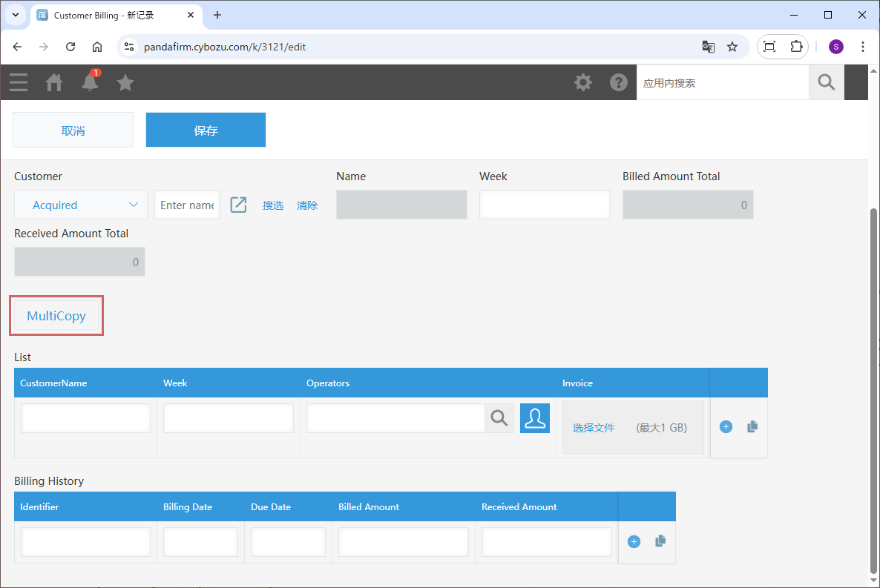The height and width of the screenshot is (588, 880).
Task: Click the MultiCopy button
Action: coord(56,316)
